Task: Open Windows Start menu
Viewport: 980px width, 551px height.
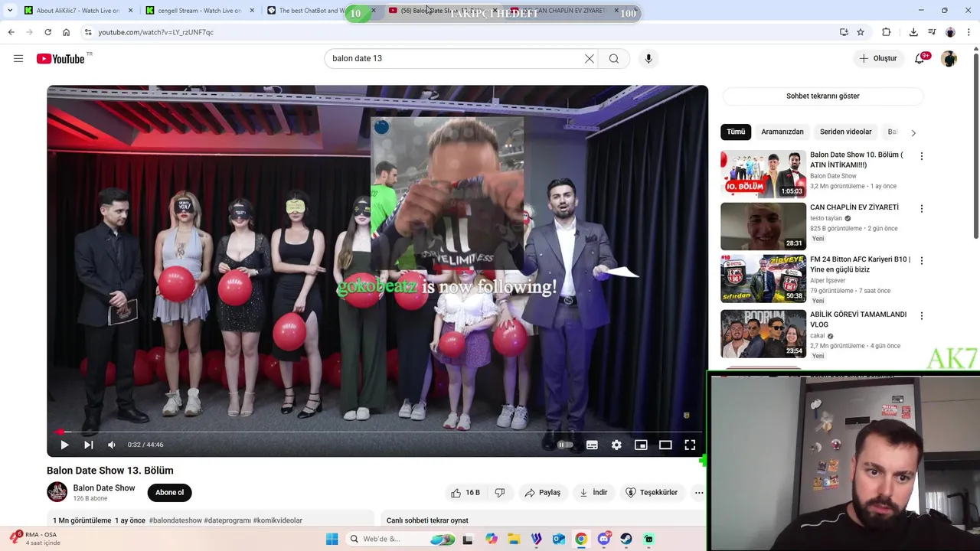Action: [x=332, y=539]
